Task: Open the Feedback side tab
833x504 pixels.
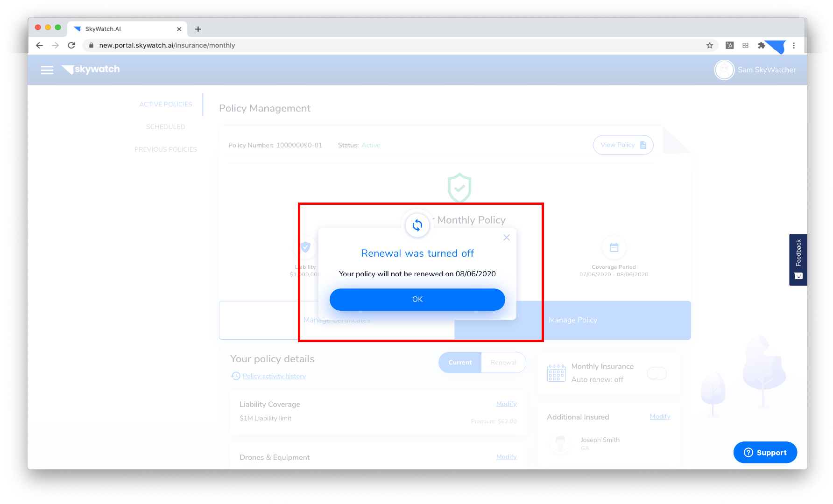Action: click(x=798, y=259)
